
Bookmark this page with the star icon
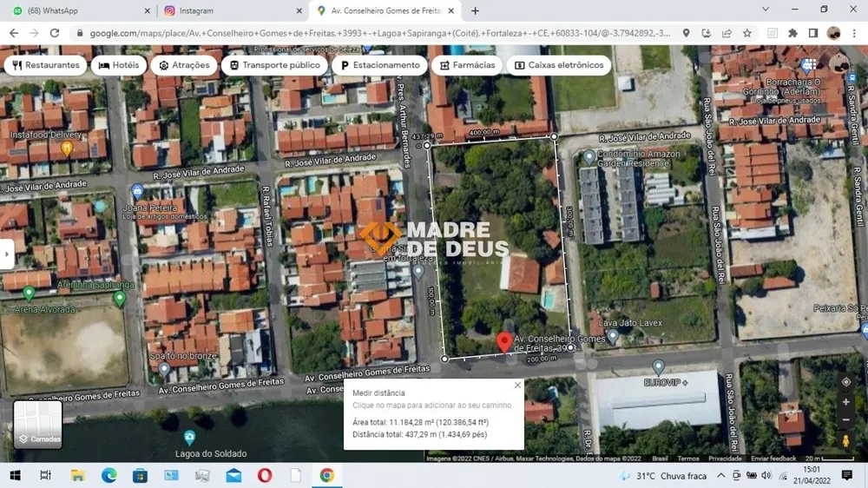747,33
